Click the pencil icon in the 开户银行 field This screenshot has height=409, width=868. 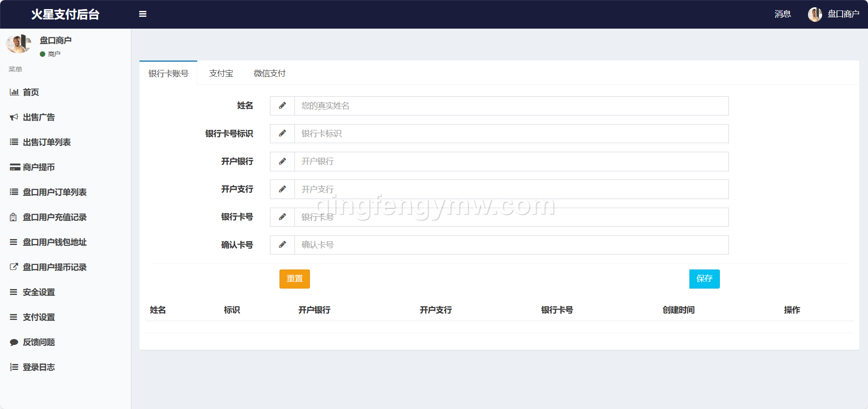tap(282, 161)
